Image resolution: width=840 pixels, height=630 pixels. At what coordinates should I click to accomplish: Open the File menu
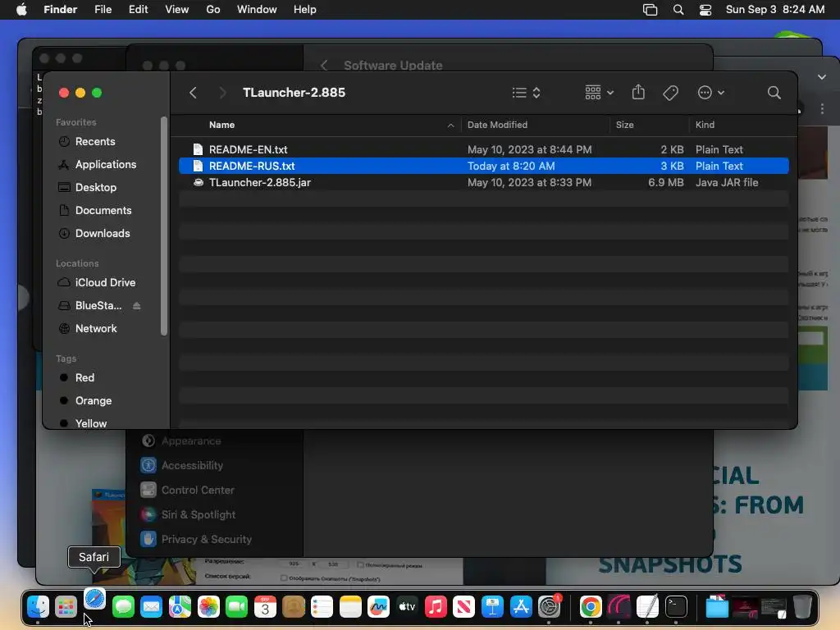(x=103, y=10)
